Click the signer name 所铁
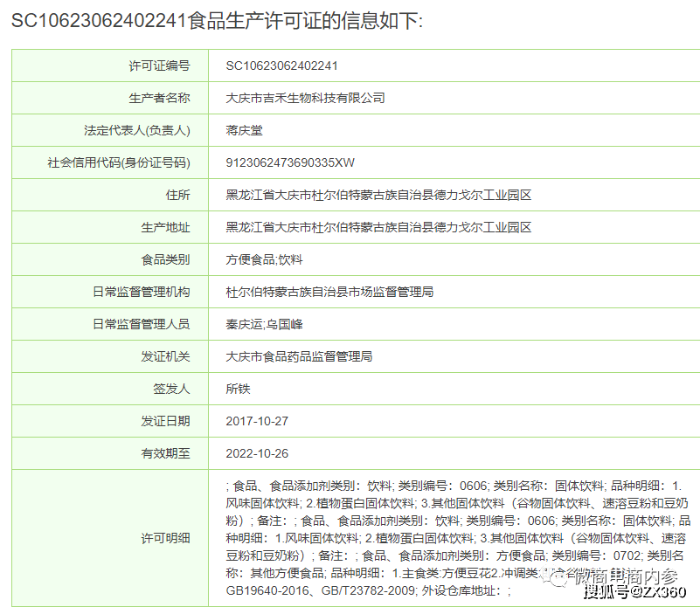This screenshot has width=700, height=607. click(238, 389)
